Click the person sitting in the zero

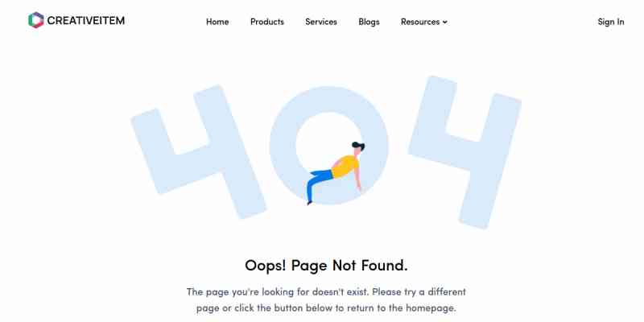click(x=336, y=173)
